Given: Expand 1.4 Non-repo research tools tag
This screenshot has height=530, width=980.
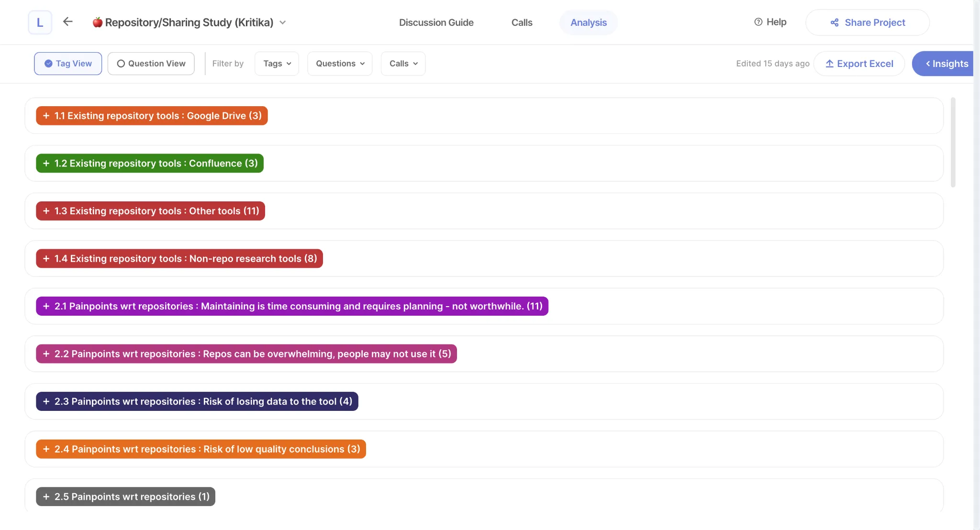Looking at the screenshot, I should [x=179, y=258].
